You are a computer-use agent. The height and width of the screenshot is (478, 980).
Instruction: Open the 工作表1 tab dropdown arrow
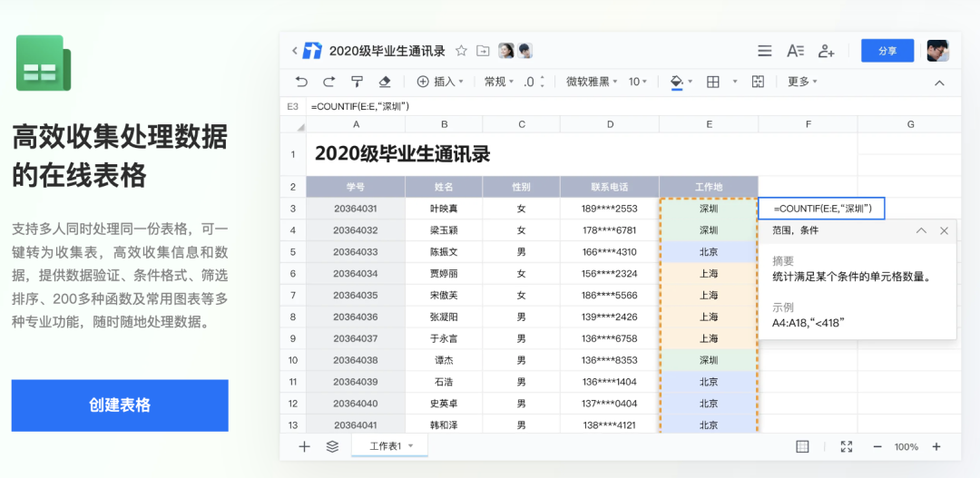pos(411,446)
